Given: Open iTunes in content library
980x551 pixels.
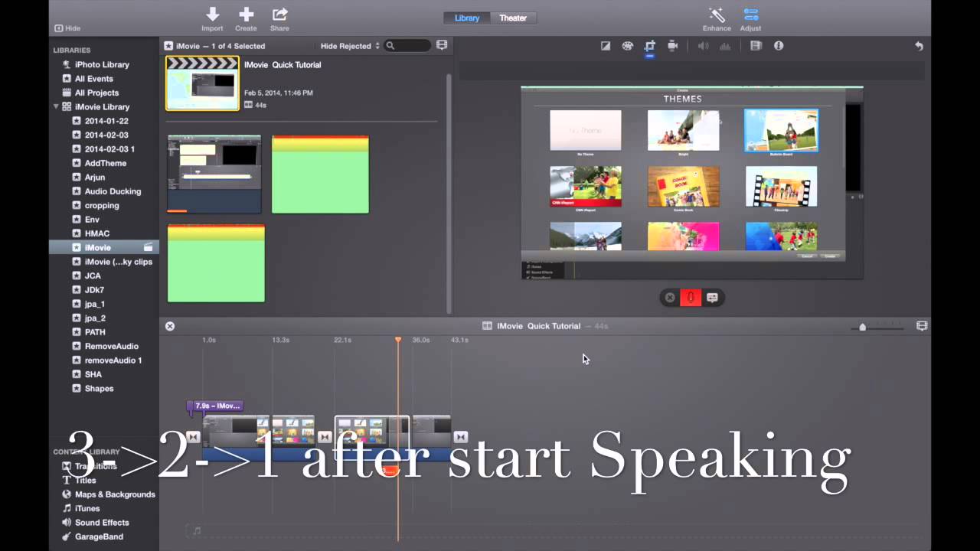Looking at the screenshot, I should pyautogui.click(x=87, y=508).
